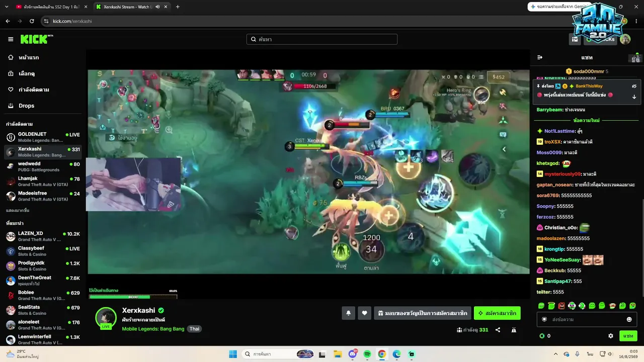Show hidden system tray icons

pyautogui.click(x=555, y=354)
